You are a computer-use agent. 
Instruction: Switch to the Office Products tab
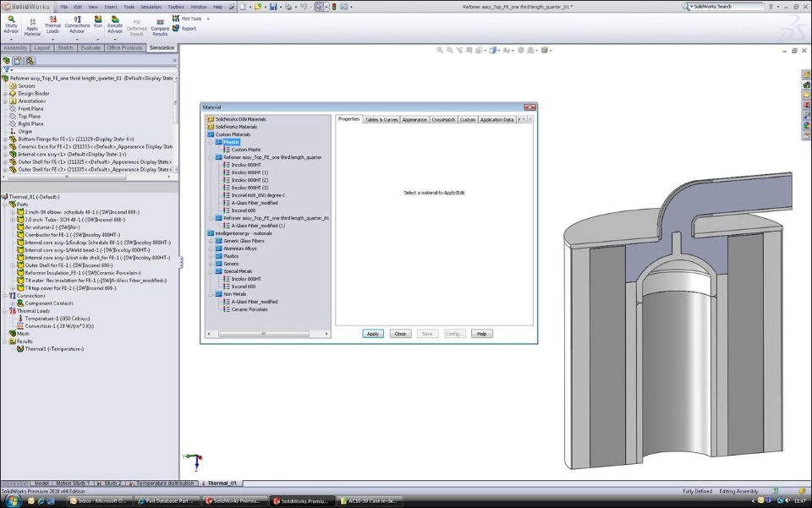click(124, 47)
